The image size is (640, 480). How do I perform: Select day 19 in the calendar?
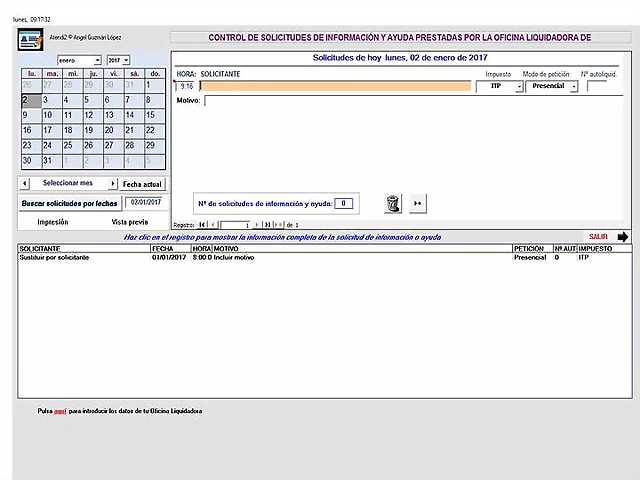coord(93,130)
